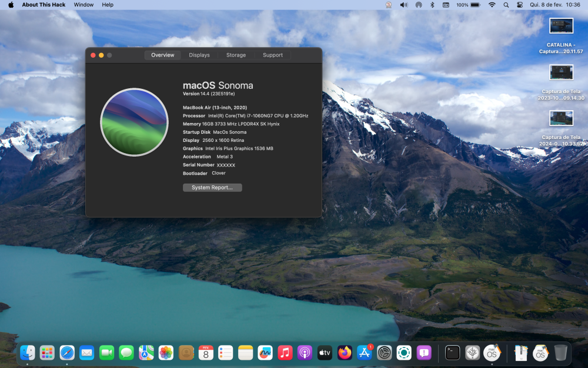Open the Help menu
Viewport: 588px width, 368px height.
(108, 5)
